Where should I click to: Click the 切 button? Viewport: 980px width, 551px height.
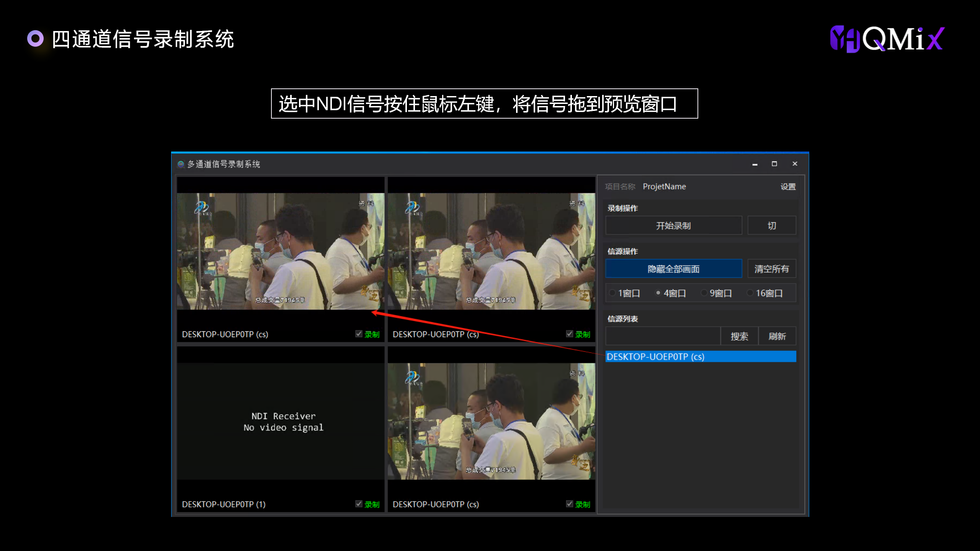coord(771,226)
